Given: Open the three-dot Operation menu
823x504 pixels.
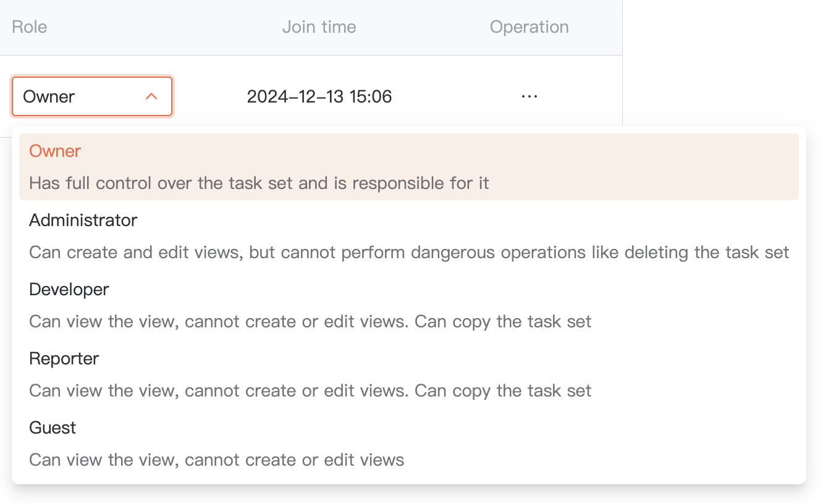Looking at the screenshot, I should (x=529, y=96).
